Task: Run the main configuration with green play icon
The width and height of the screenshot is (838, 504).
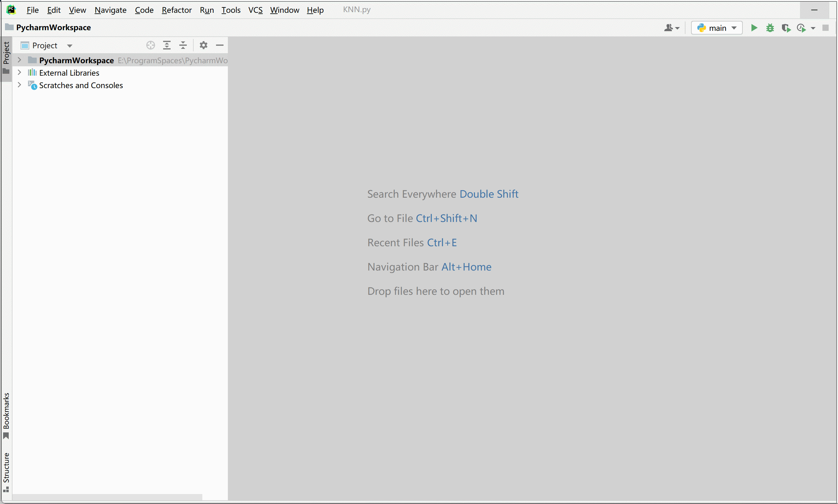Action: click(x=754, y=28)
